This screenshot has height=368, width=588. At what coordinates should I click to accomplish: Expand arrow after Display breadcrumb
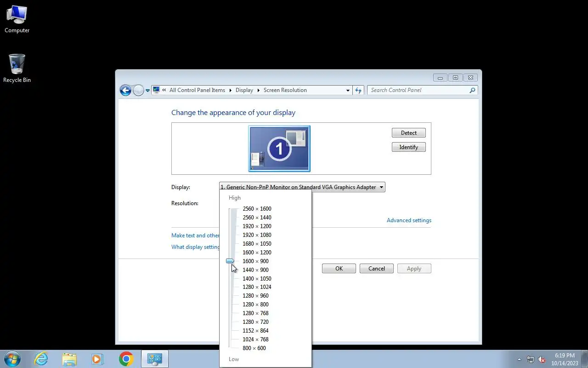[258, 90]
